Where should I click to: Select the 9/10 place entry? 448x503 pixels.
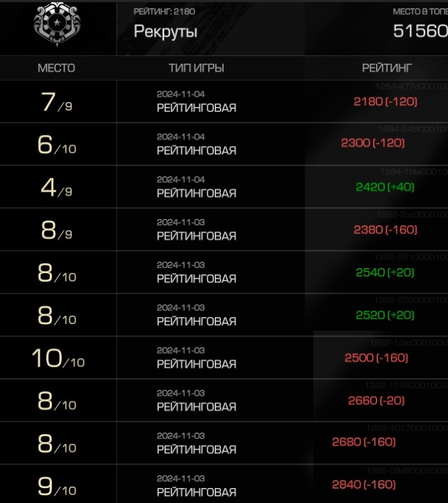[x=57, y=486]
